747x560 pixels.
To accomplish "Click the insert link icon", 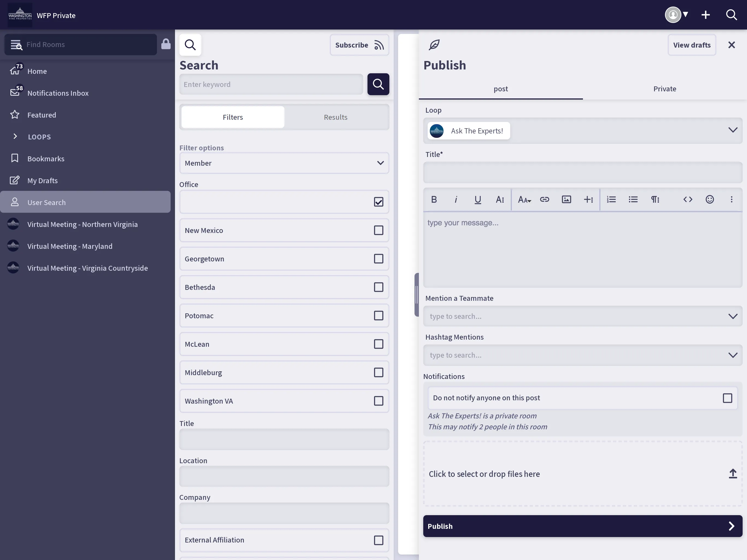I will [544, 199].
